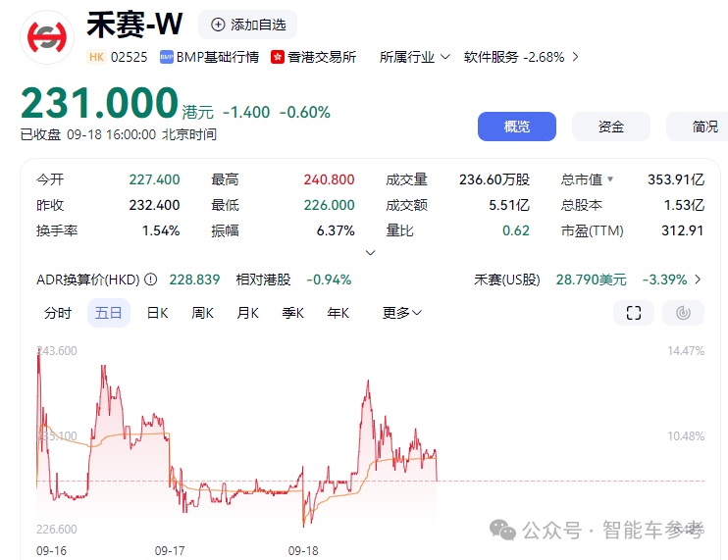Toggle the 总市值 dropdown triangle
This screenshot has height=560, width=728.
(610, 179)
